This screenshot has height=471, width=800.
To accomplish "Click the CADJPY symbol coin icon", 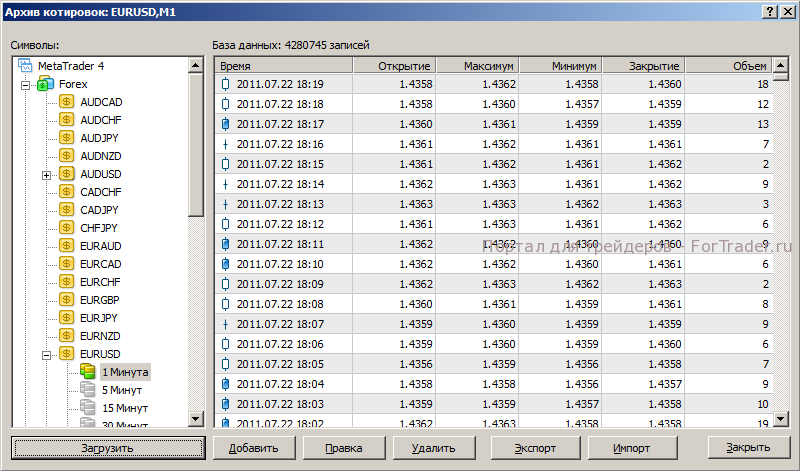I will 66,209.
